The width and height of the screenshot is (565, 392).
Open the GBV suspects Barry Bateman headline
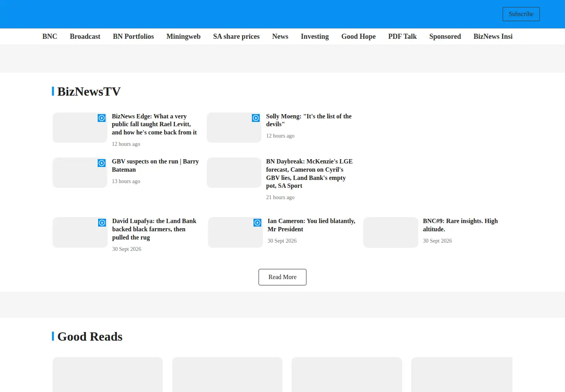click(155, 165)
